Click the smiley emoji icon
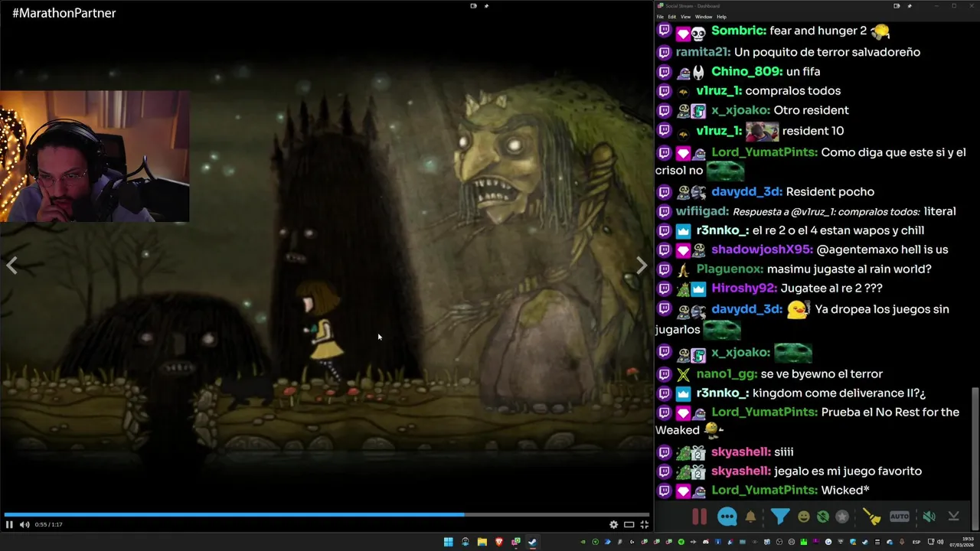The image size is (980, 551). [x=803, y=517]
